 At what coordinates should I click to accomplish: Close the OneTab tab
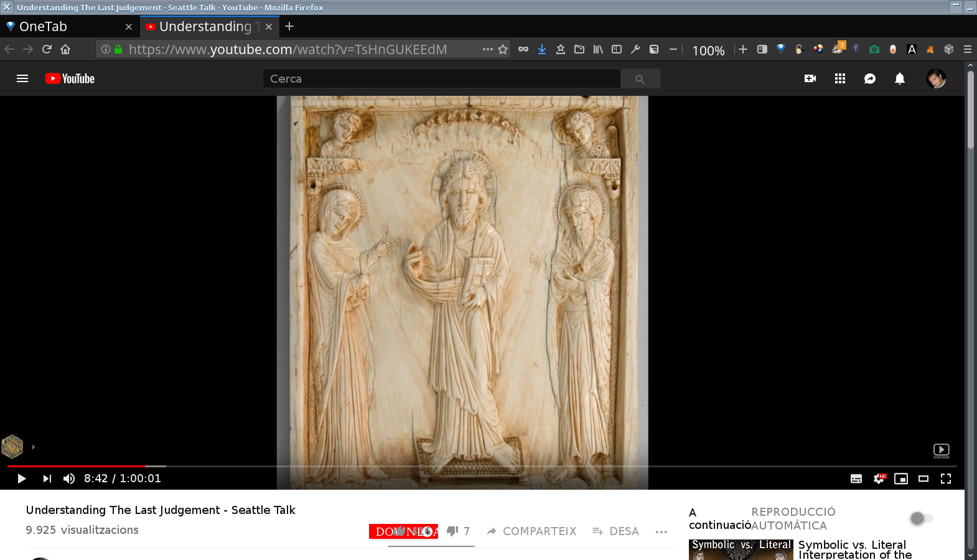129,27
